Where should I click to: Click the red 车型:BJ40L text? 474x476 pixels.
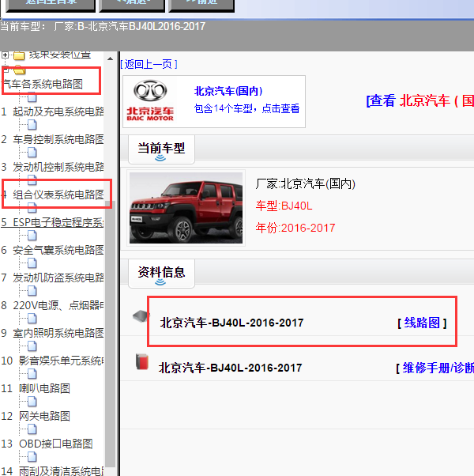[284, 206]
